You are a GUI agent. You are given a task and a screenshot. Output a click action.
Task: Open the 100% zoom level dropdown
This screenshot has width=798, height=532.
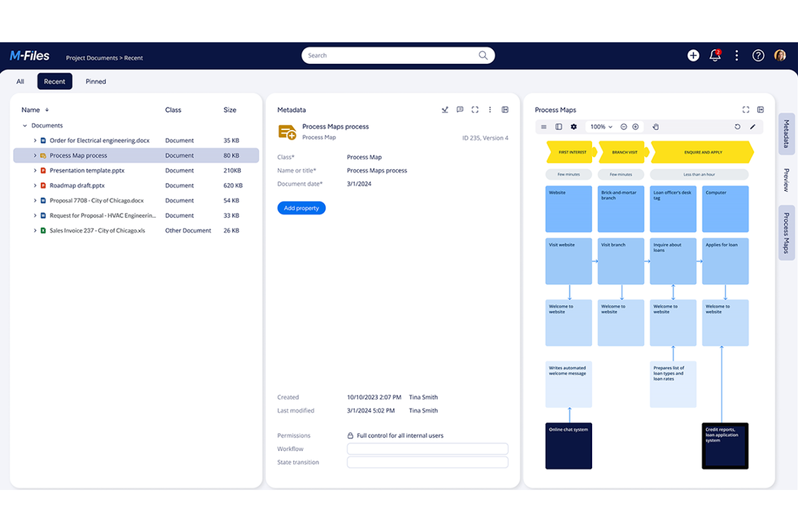coord(601,127)
